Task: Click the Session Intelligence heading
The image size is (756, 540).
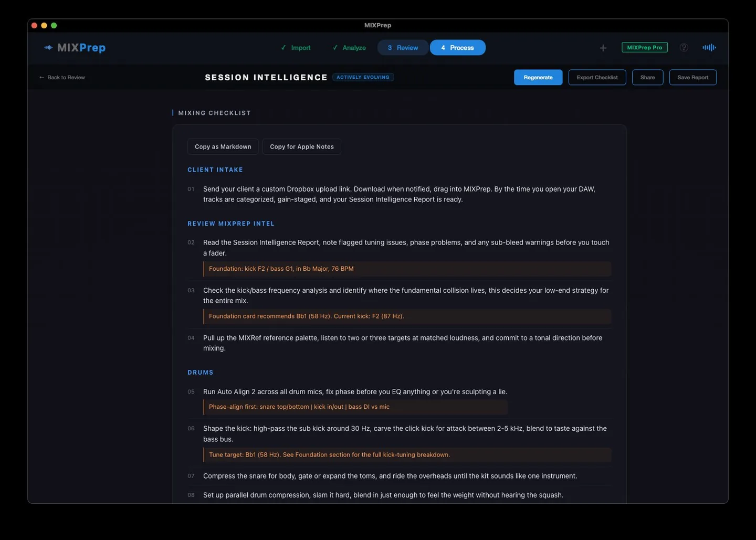Action: [x=266, y=77]
